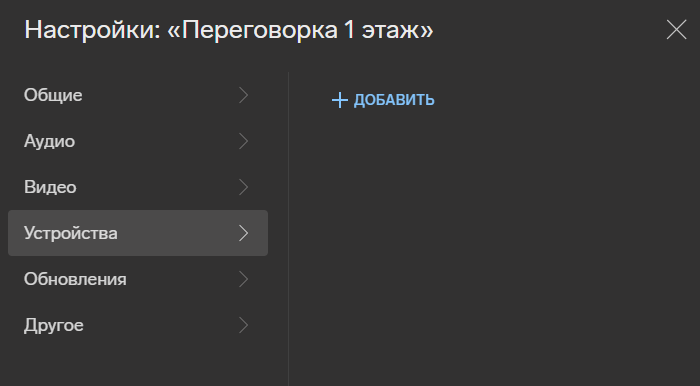Select the Устройства menu label
The width and height of the screenshot is (700, 386).
point(71,233)
